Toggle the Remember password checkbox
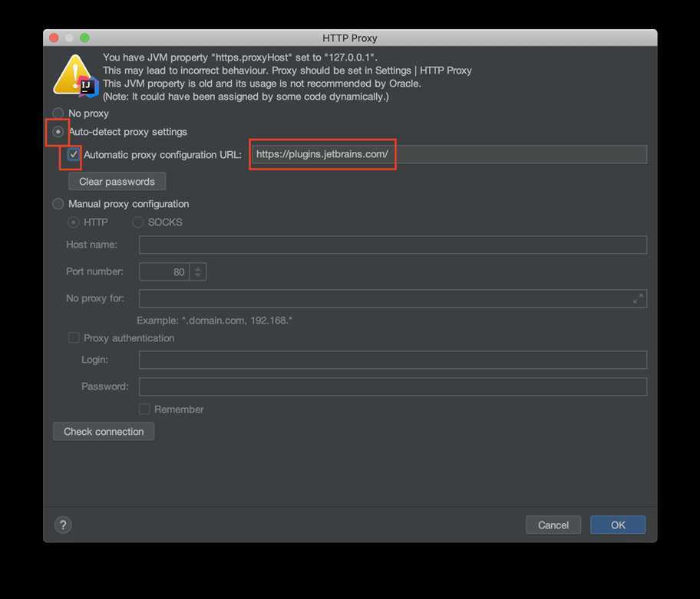The image size is (700, 599). tap(144, 409)
